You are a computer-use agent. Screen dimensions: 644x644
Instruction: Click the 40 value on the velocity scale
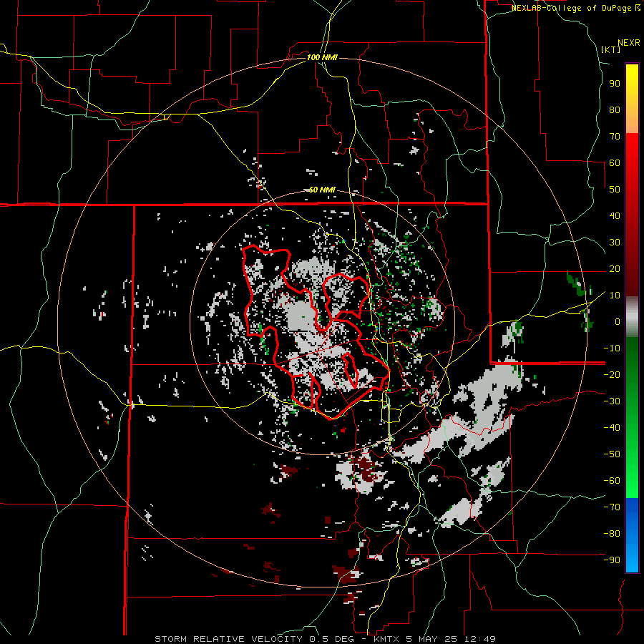[x=615, y=215]
